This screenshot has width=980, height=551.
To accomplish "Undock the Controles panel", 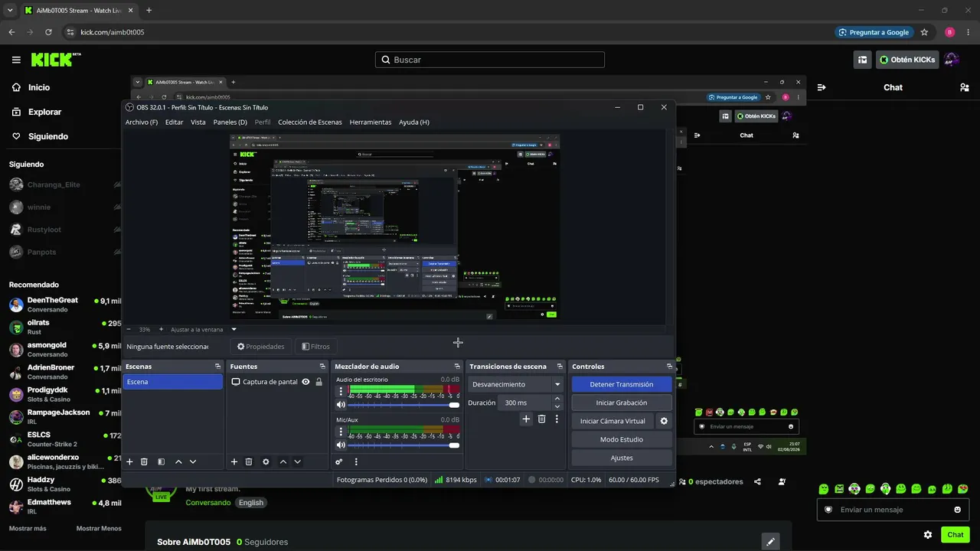I will click(669, 367).
